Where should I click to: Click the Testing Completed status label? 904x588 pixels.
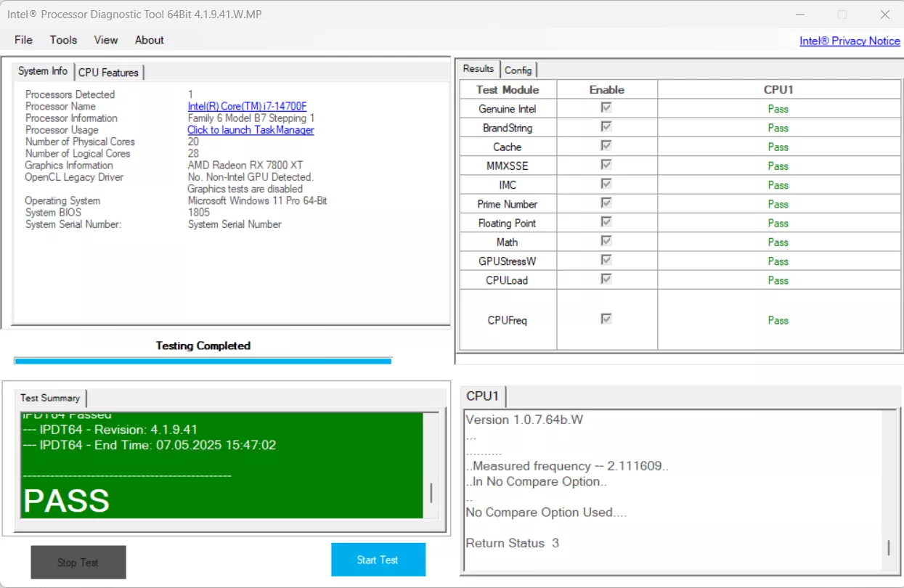tap(203, 346)
